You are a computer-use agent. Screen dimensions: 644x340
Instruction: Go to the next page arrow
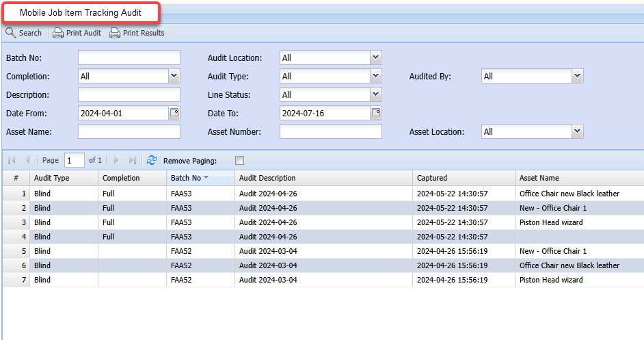[116, 160]
